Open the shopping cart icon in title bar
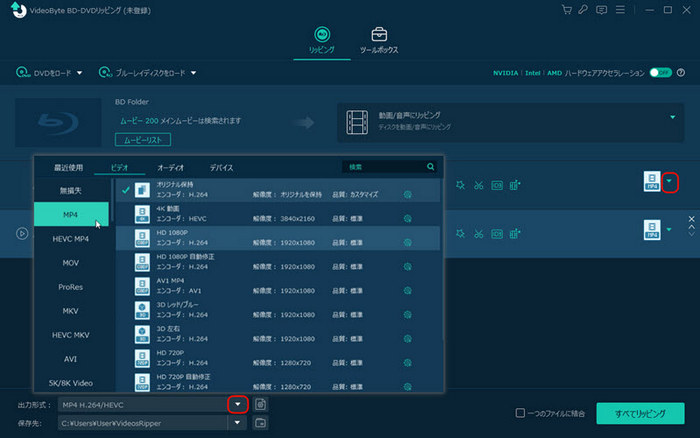 569,11
